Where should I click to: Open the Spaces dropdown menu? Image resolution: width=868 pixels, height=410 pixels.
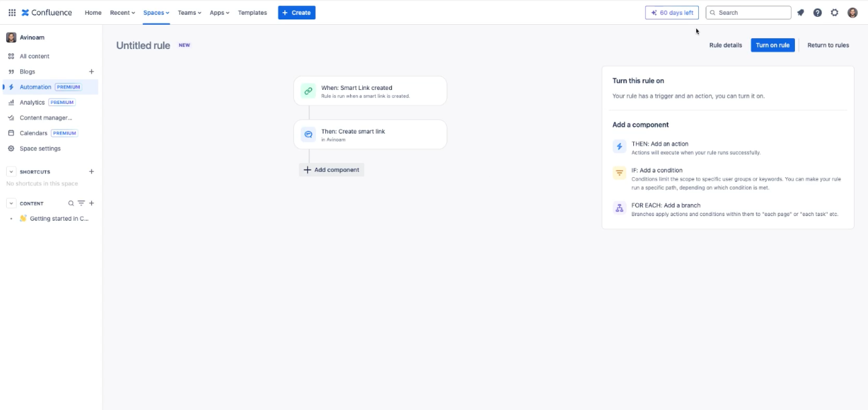[154, 12]
